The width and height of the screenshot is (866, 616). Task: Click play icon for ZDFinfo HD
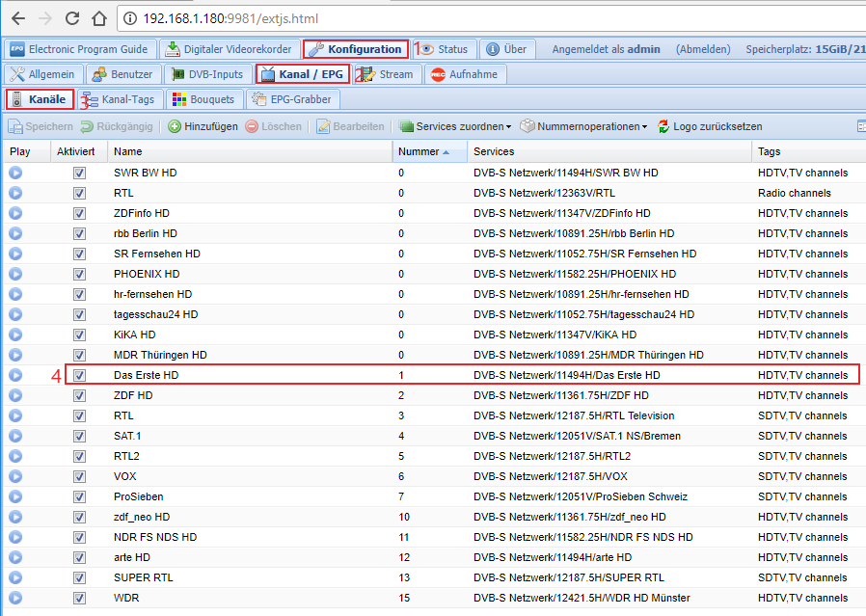(x=15, y=213)
